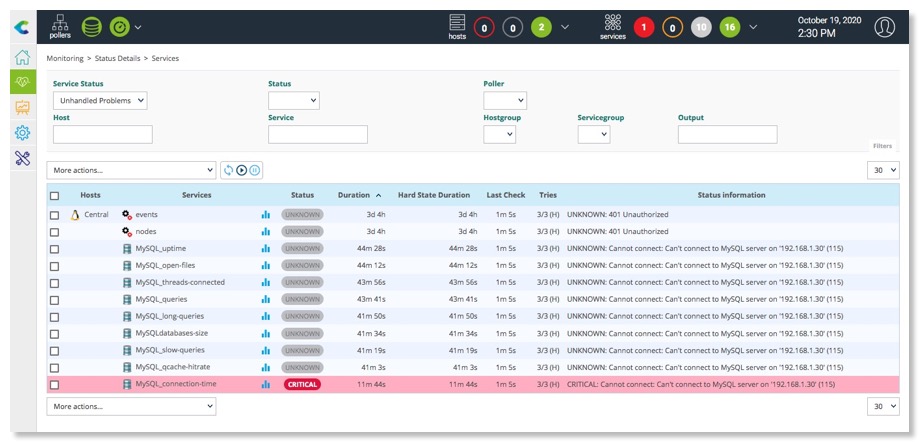Image resolution: width=919 pixels, height=442 pixels.
Task: Open the MySQL_slow-queries service link
Action: click(170, 350)
